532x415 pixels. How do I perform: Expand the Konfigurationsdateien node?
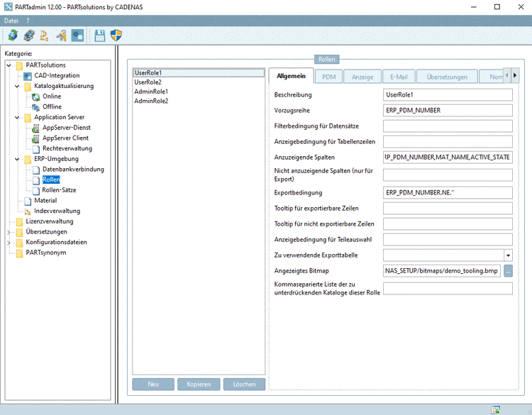pyautogui.click(x=9, y=243)
